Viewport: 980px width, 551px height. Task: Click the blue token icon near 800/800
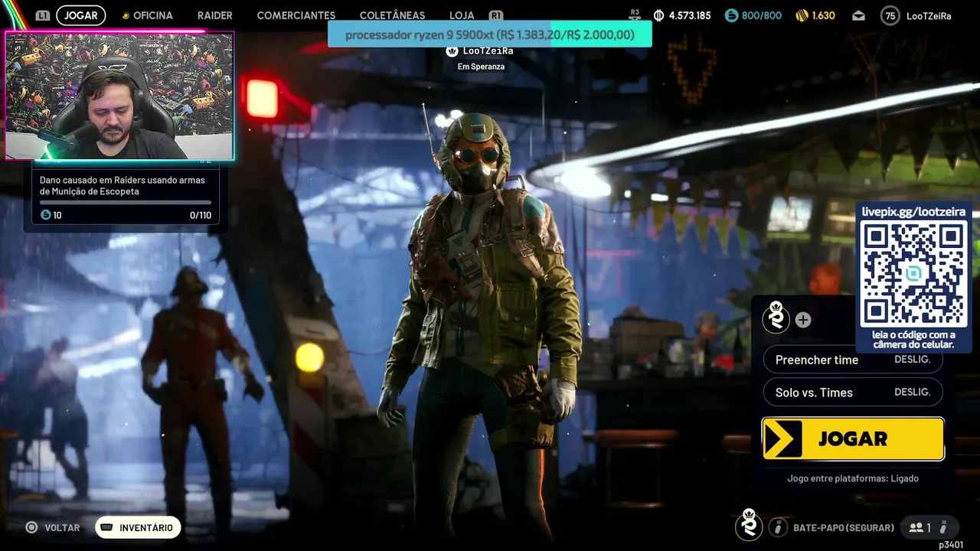[x=731, y=15]
